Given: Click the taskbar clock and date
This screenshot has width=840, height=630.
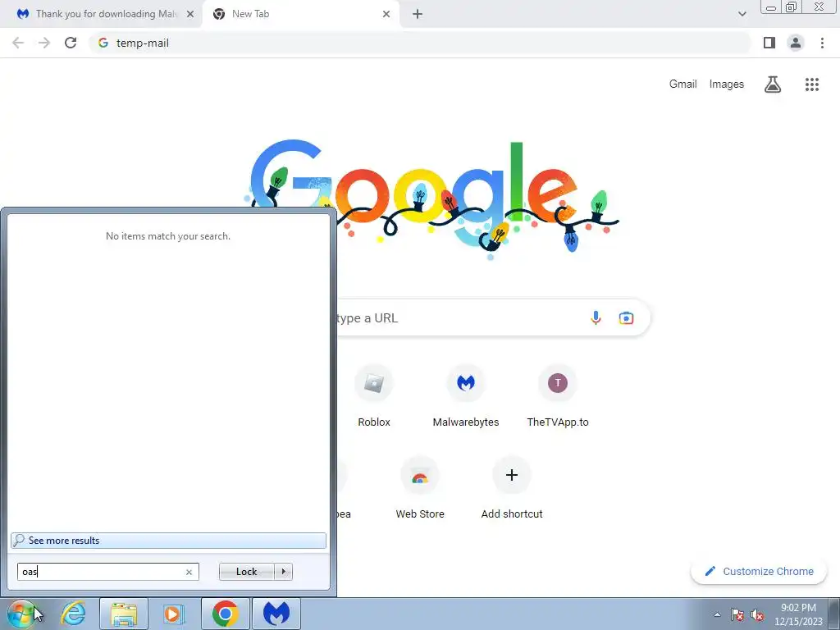Looking at the screenshot, I should click(x=798, y=614).
